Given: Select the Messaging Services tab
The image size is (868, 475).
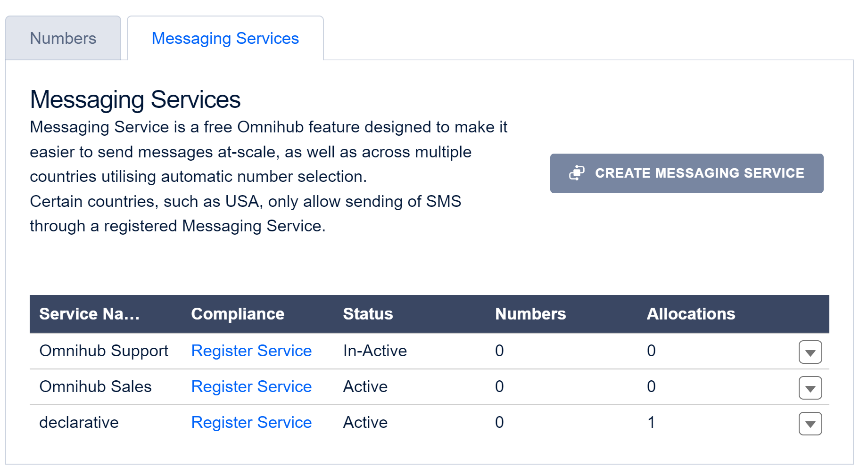Looking at the screenshot, I should pyautogui.click(x=225, y=38).
